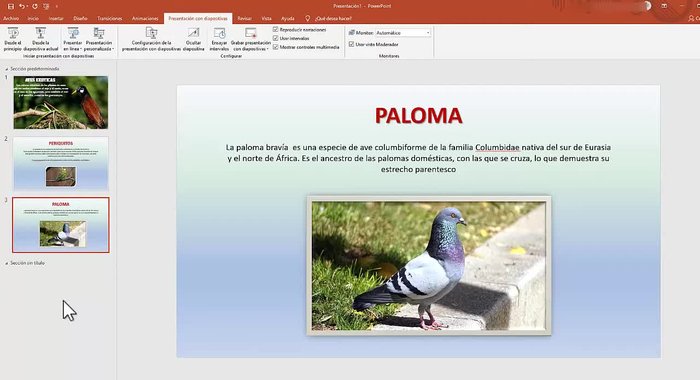Open the Archivo tab
The image size is (700, 380).
click(11, 18)
